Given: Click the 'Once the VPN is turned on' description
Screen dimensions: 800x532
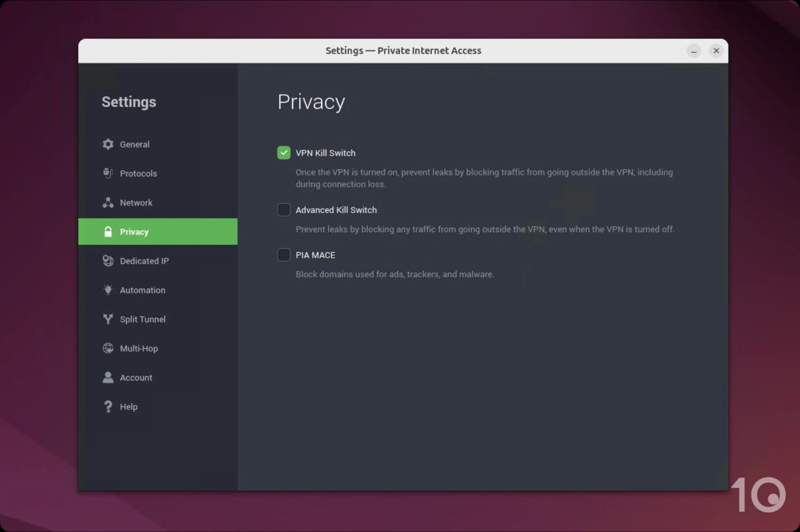Looking at the screenshot, I should tap(484, 178).
